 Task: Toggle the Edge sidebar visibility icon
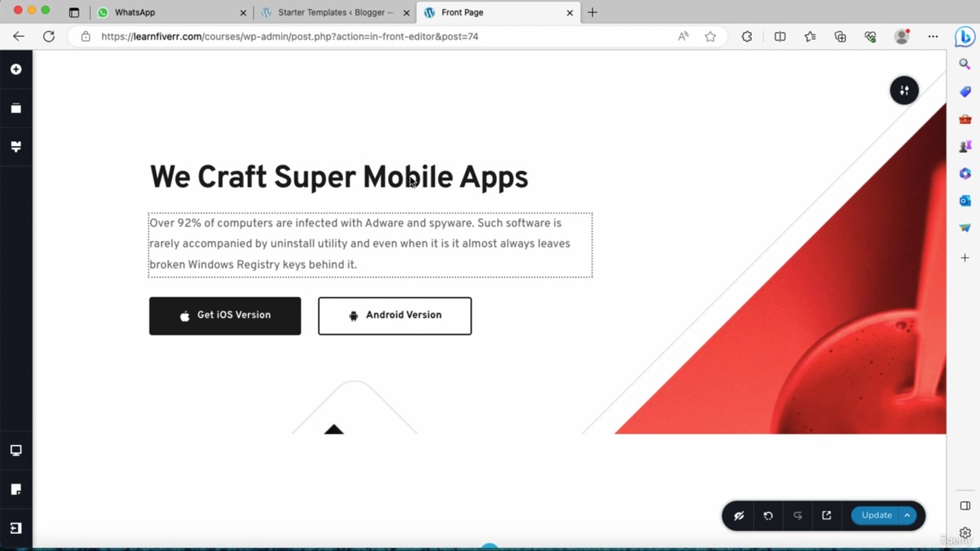coord(965,506)
